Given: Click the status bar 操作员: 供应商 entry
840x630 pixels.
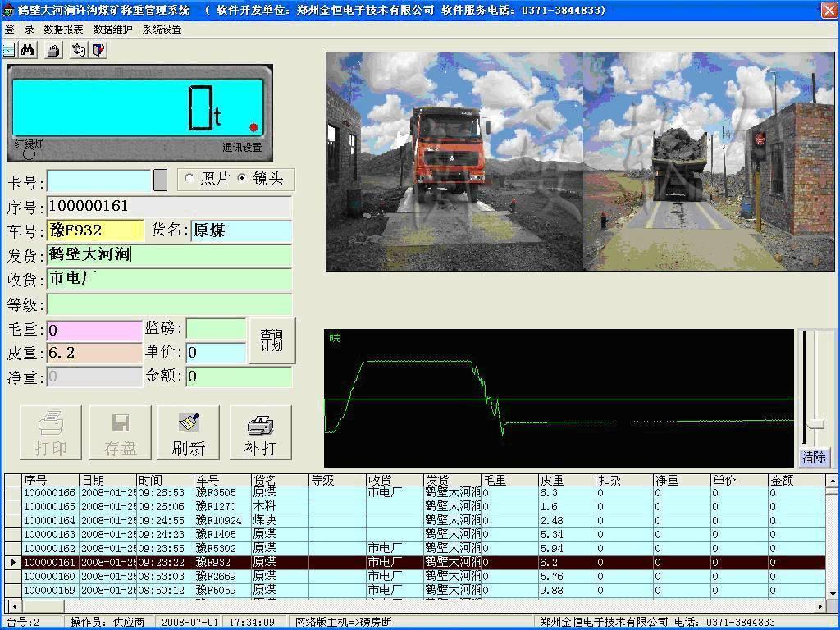Looking at the screenshot, I should tap(109, 622).
